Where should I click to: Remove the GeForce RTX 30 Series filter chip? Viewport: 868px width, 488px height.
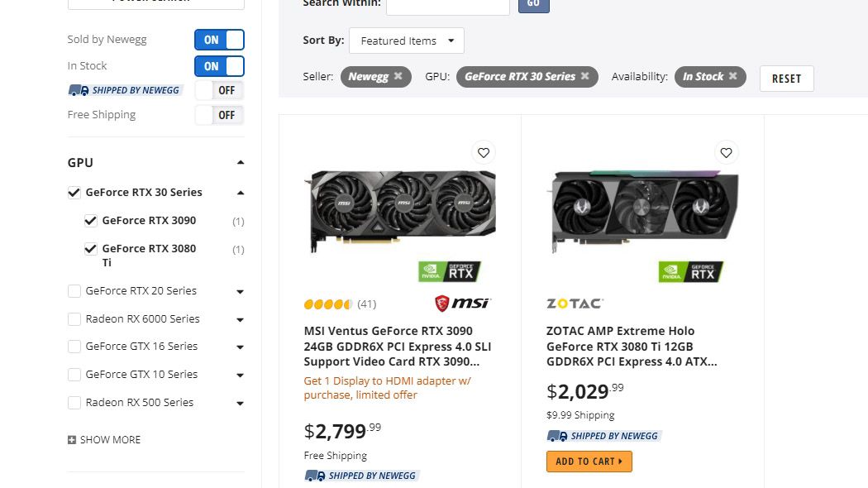tap(584, 76)
